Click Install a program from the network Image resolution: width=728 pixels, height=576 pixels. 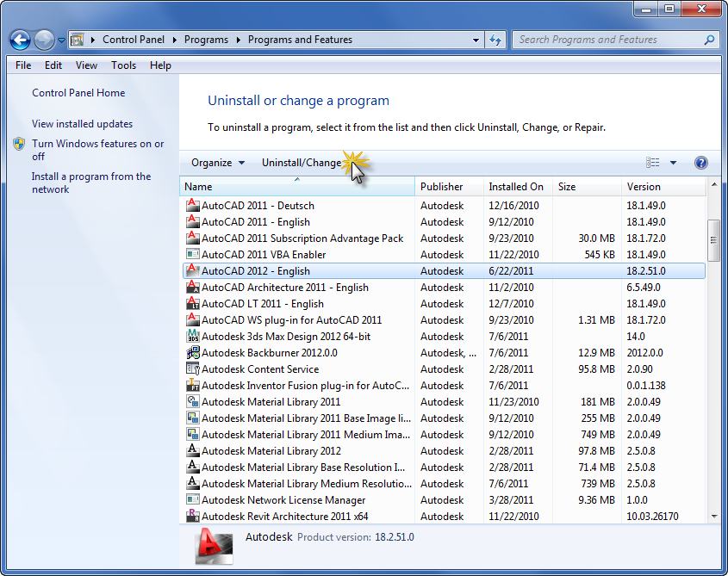(91, 183)
